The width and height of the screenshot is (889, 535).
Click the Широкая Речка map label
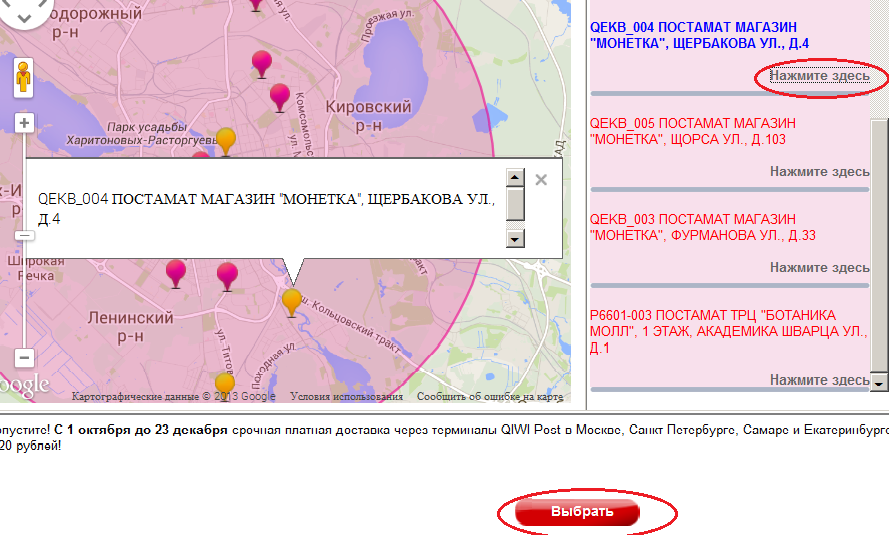click(36, 269)
